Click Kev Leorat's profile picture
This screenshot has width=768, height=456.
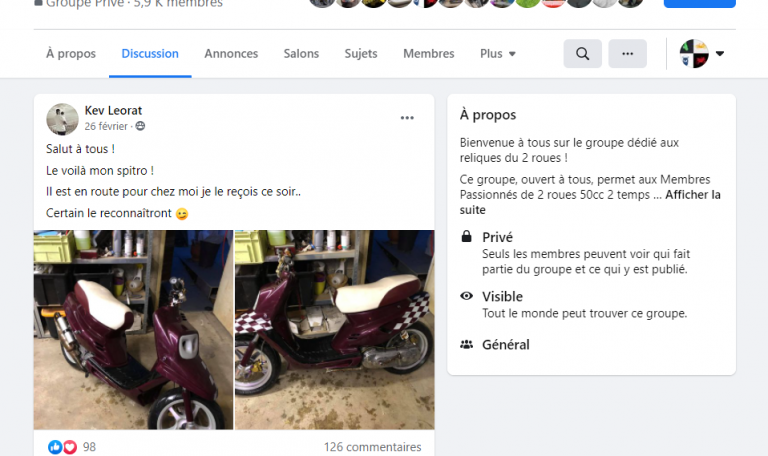click(x=62, y=119)
